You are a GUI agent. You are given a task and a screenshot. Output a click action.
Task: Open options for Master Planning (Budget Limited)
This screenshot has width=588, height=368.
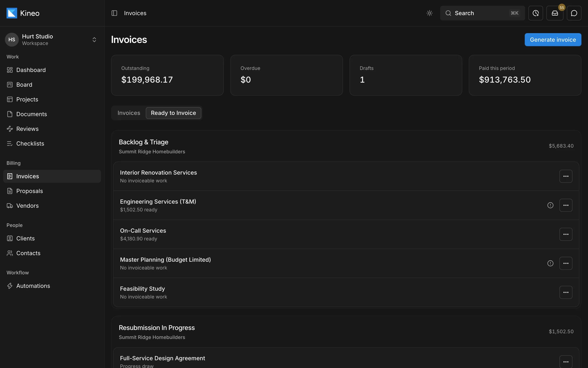(566, 263)
